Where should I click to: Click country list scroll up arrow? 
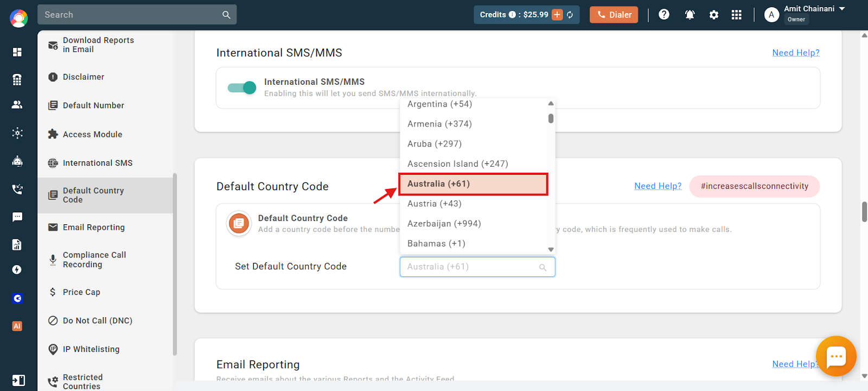click(551, 103)
